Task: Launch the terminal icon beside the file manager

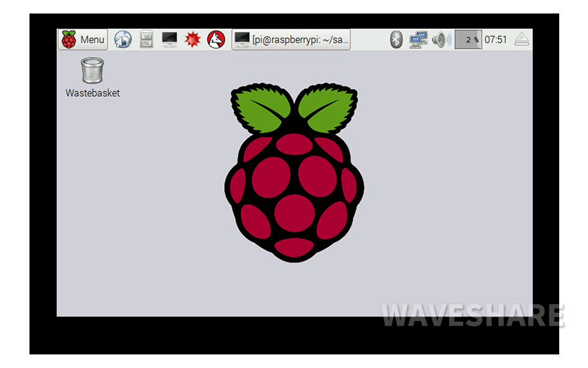Action: pos(170,40)
